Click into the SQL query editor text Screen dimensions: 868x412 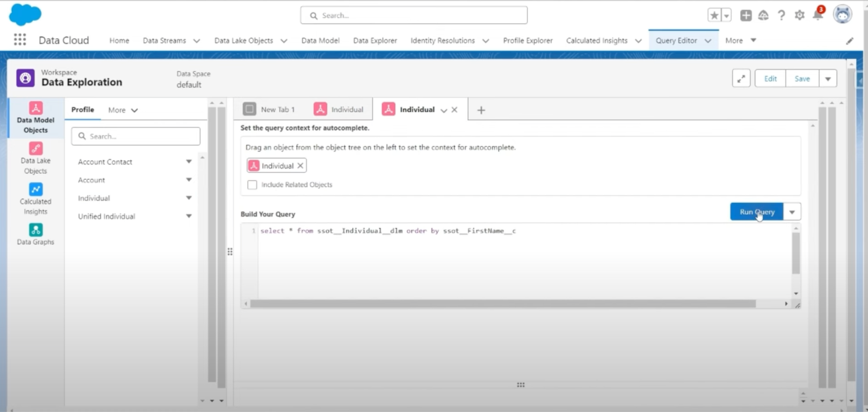tap(388, 231)
